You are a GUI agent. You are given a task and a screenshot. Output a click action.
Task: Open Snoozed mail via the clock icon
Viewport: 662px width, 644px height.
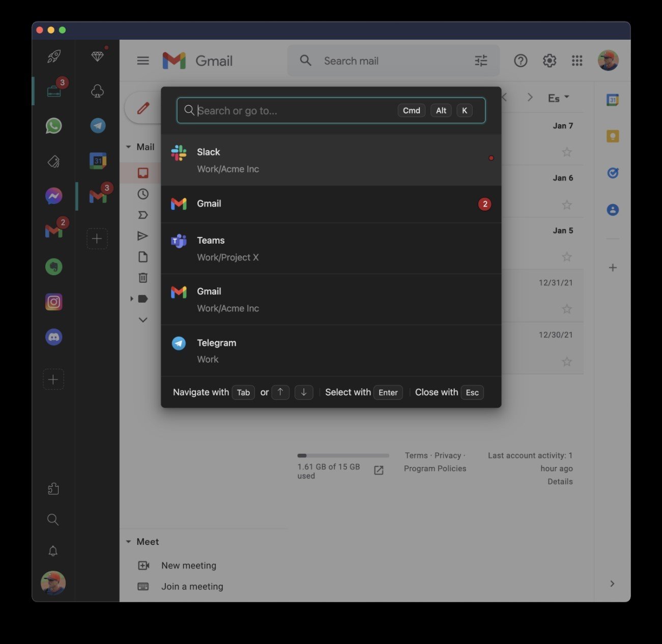(142, 194)
